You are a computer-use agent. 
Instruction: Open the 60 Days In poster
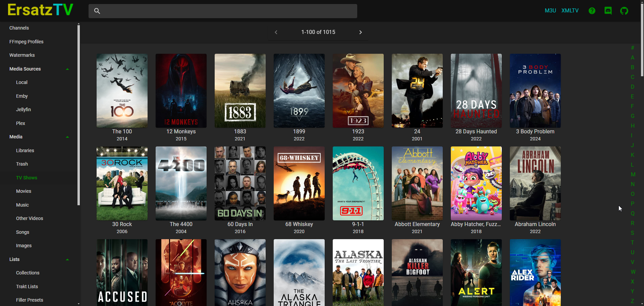click(x=240, y=183)
